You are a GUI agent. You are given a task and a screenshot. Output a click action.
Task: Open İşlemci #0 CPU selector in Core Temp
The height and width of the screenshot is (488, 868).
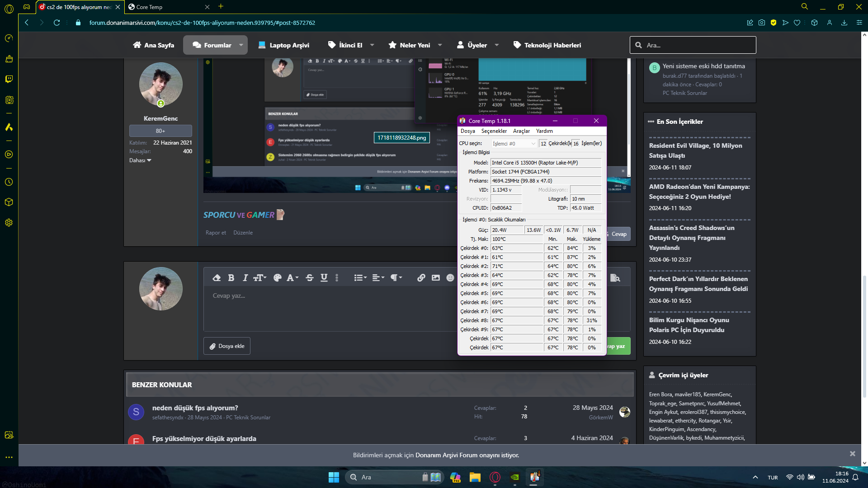tap(514, 144)
